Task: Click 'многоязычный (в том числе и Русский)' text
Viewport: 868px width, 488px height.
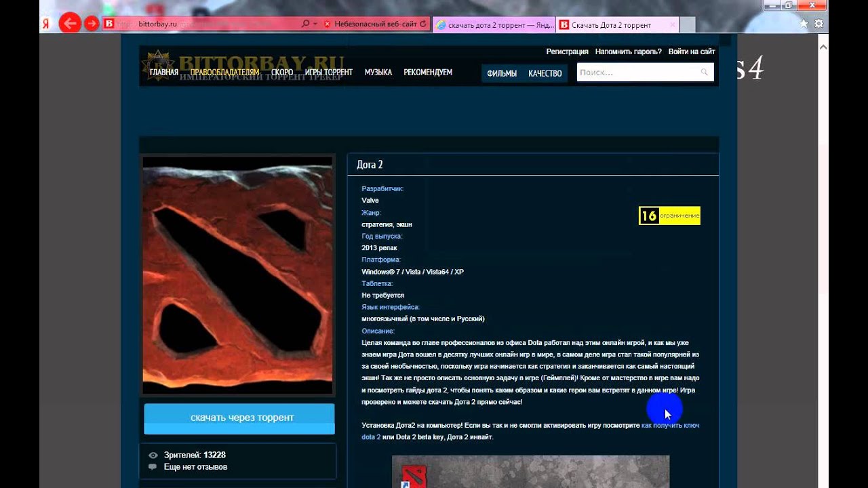Action: tap(423, 319)
